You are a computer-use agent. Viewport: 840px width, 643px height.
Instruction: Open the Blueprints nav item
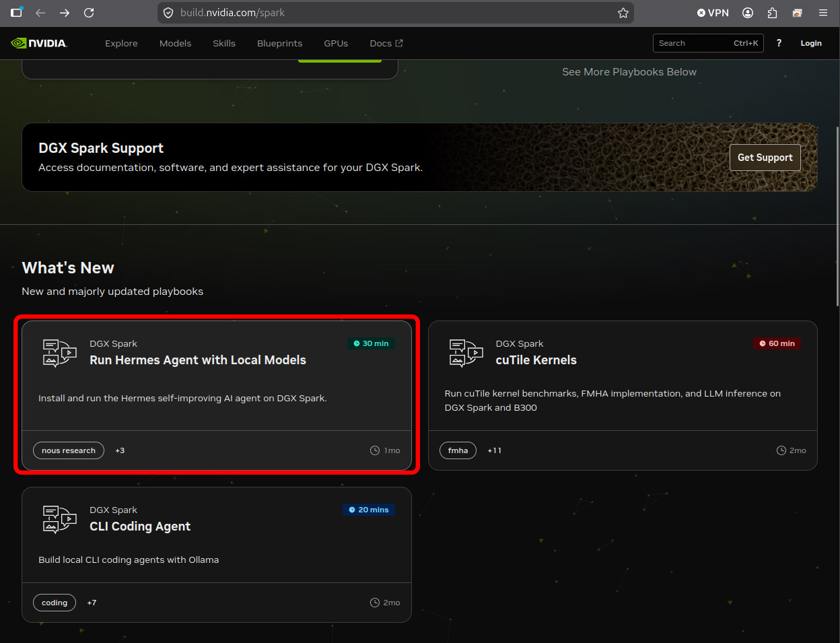point(279,43)
